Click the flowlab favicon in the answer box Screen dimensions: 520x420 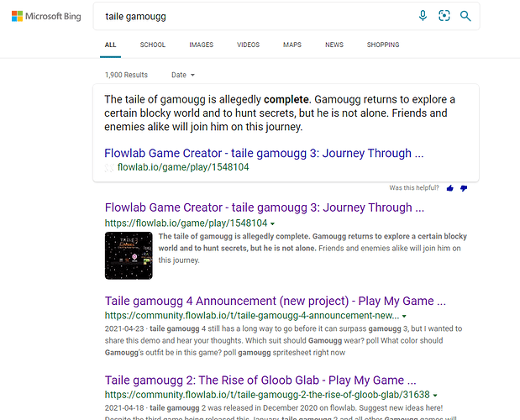[x=109, y=167]
